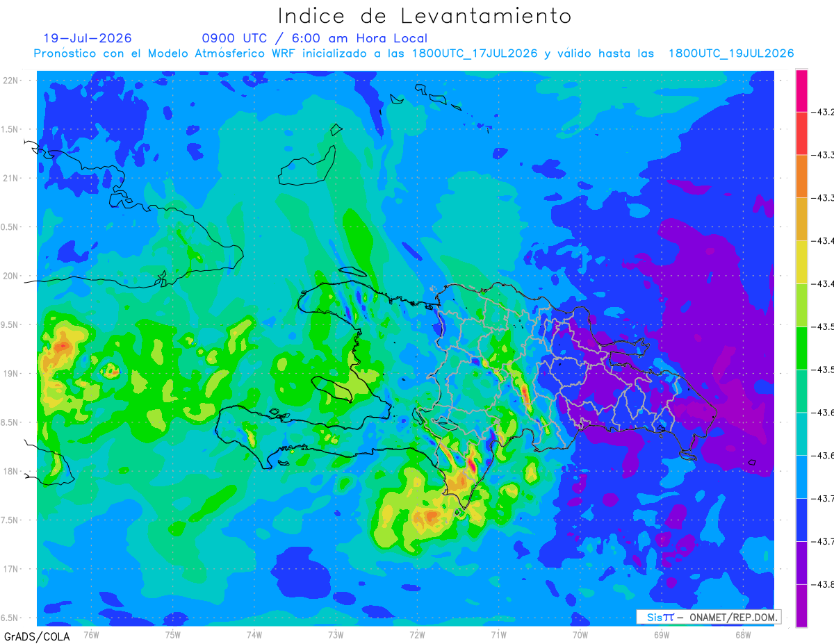
Task: Click the "9.5N" latitude label
Action: point(10,325)
